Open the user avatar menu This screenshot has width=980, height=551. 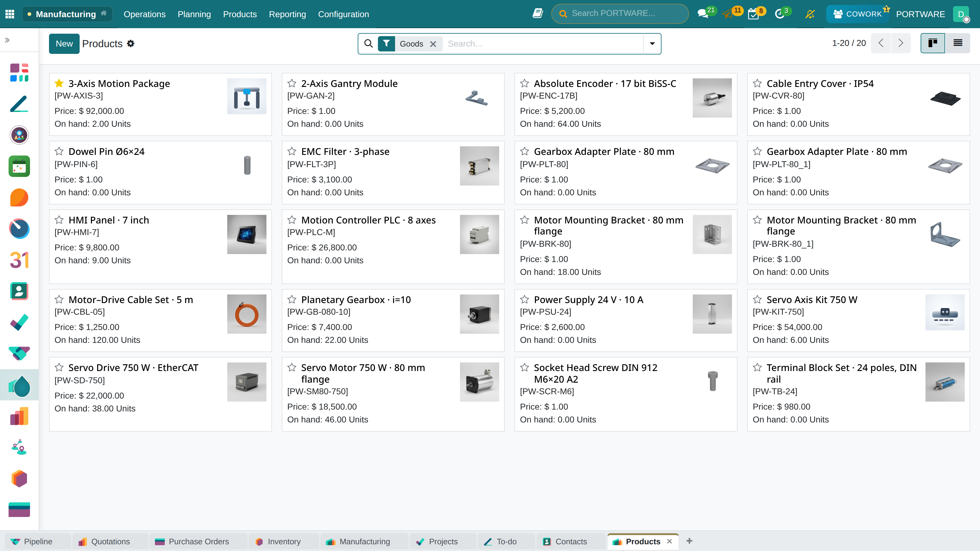(961, 14)
